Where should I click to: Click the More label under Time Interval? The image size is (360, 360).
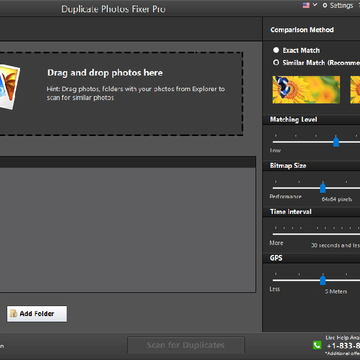276,243
